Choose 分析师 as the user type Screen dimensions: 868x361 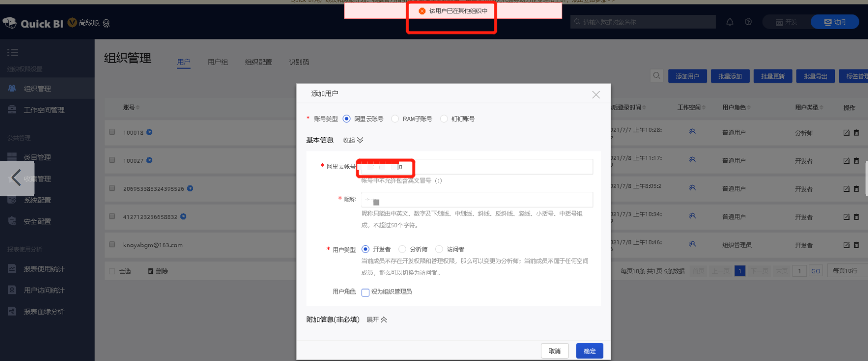402,249
